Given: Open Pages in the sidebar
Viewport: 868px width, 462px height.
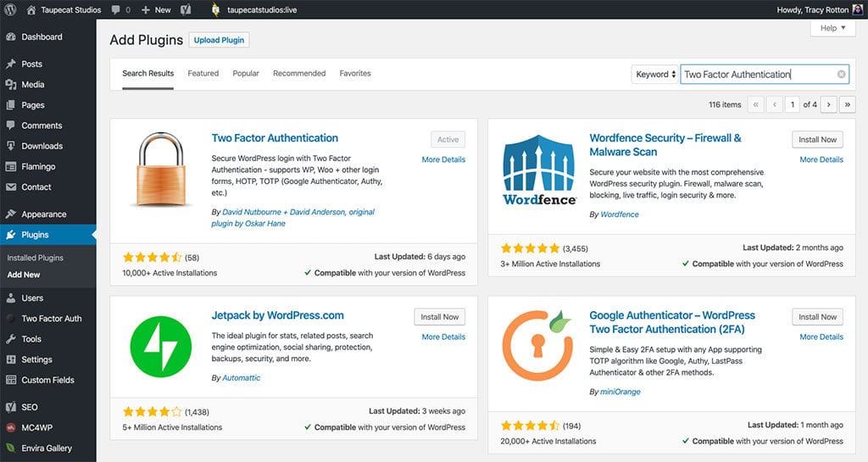Looking at the screenshot, I should pyautogui.click(x=48, y=105).
